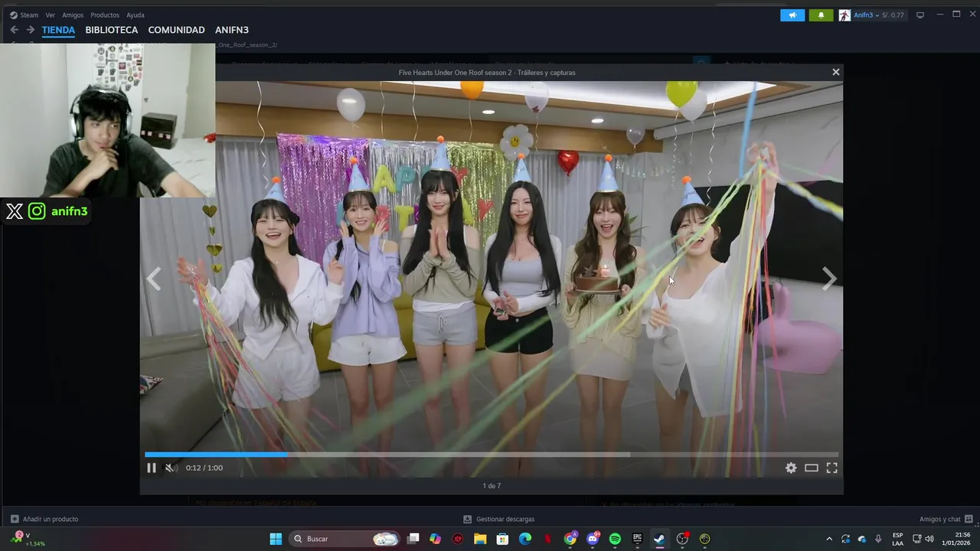Viewport: 980px width, 551px height.
Task: Open Steam announcements megaphone button
Action: 792,15
